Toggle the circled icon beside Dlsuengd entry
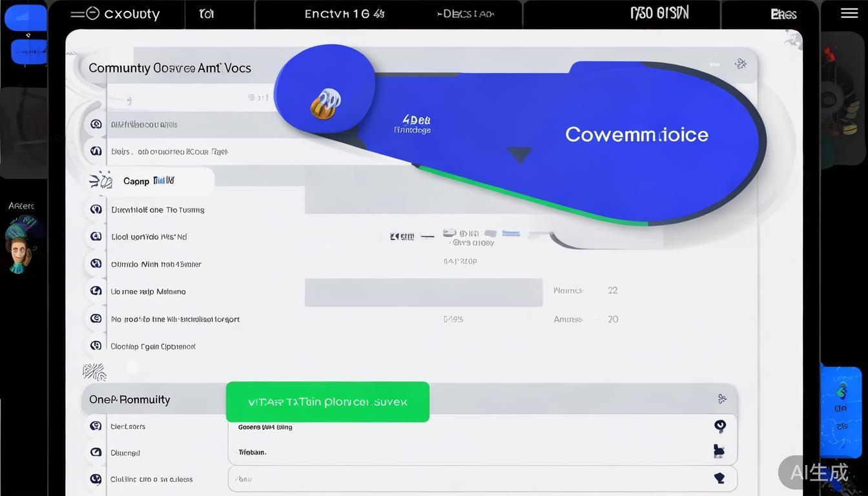The height and width of the screenshot is (496, 868). click(96, 452)
